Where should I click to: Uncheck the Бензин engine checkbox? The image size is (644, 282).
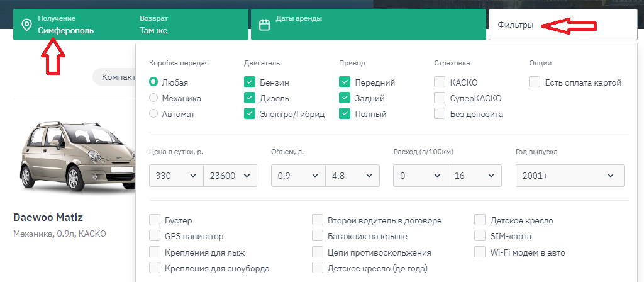pyautogui.click(x=250, y=82)
